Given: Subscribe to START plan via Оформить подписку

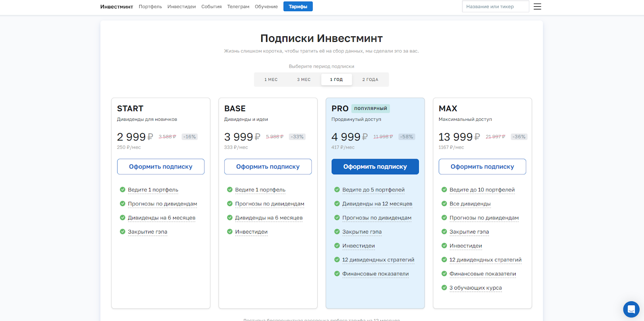Looking at the screenshot, I should click(161, 166).
